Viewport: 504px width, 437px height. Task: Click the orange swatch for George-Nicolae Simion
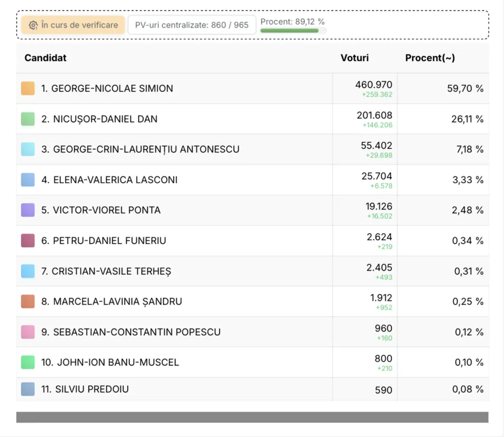(28, 88)
